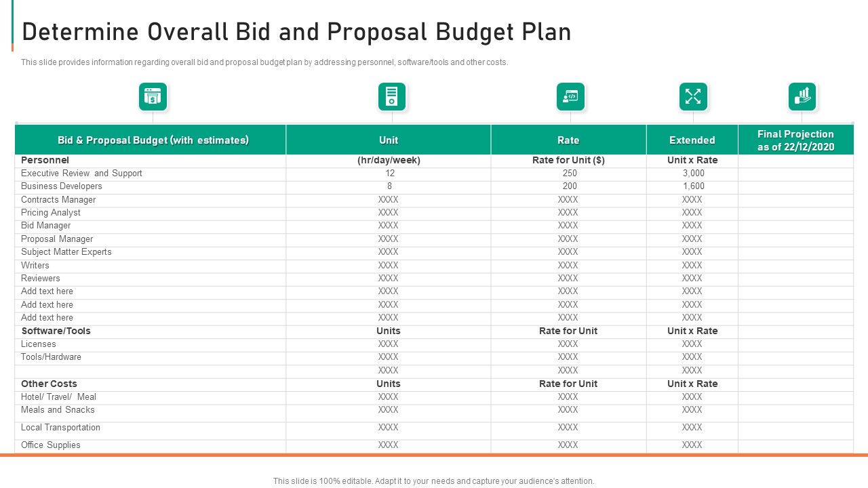Click the Rate column header
868x488 pixels.
tap(568, 140)
